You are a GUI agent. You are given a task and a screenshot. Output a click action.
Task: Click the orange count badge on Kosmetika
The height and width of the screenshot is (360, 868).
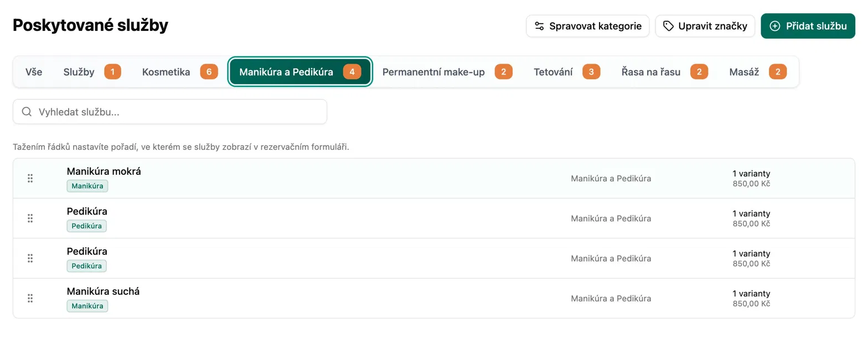(x=209, y=72)
